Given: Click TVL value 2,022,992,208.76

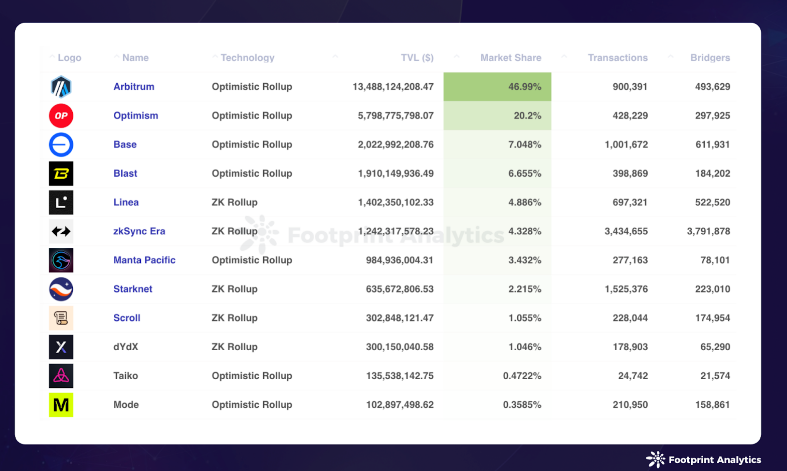Looking at the screenshot, I should (396, 145).
